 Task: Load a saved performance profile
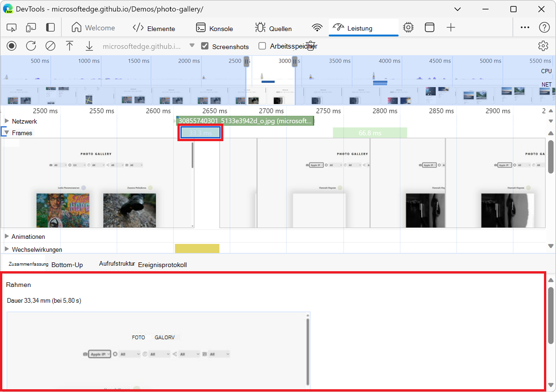(69, 46)
